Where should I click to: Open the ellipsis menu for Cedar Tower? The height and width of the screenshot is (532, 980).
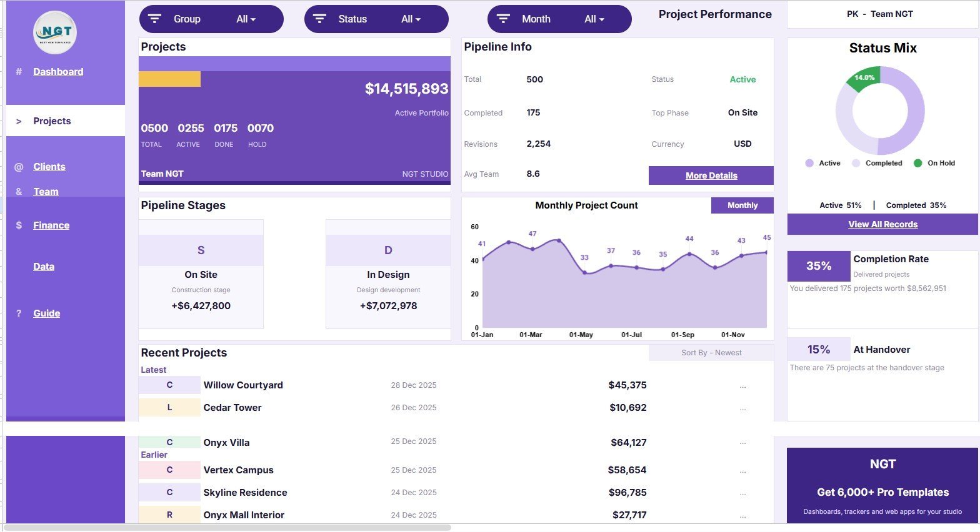(742, 409)
